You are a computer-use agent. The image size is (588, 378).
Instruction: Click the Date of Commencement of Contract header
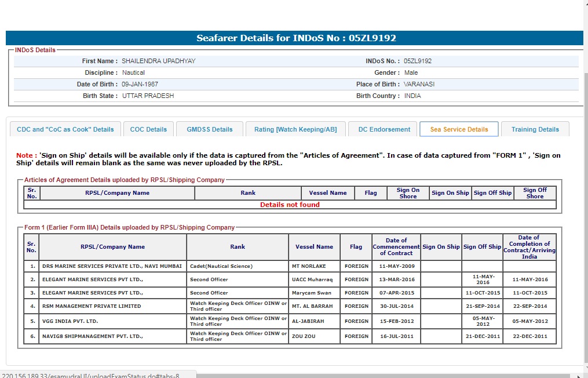click(x=396, y=247)
